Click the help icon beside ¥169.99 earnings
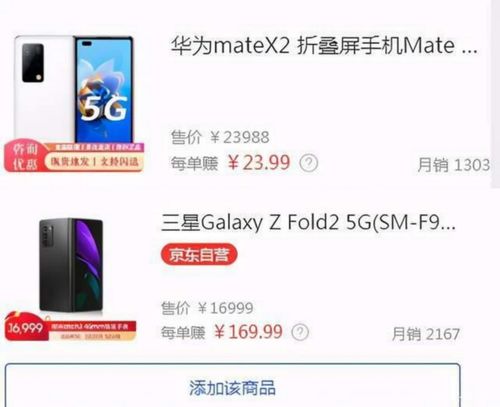 tap(300, 332)
